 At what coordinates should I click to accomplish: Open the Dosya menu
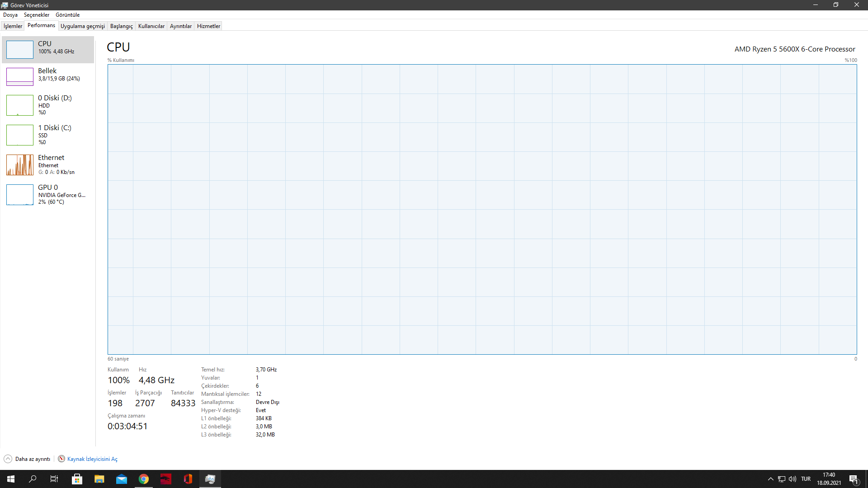10,15
